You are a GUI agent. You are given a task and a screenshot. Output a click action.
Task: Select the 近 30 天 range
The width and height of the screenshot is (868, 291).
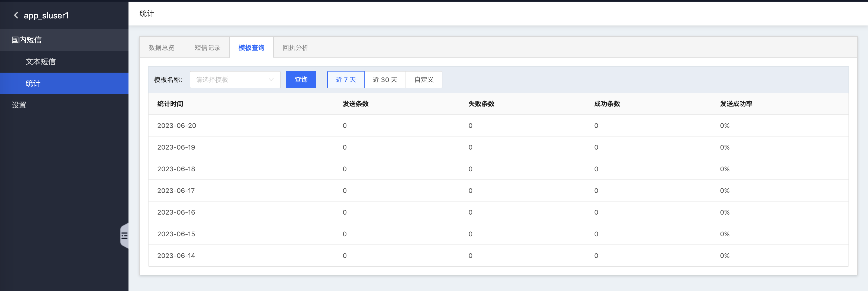coord(385,79)
